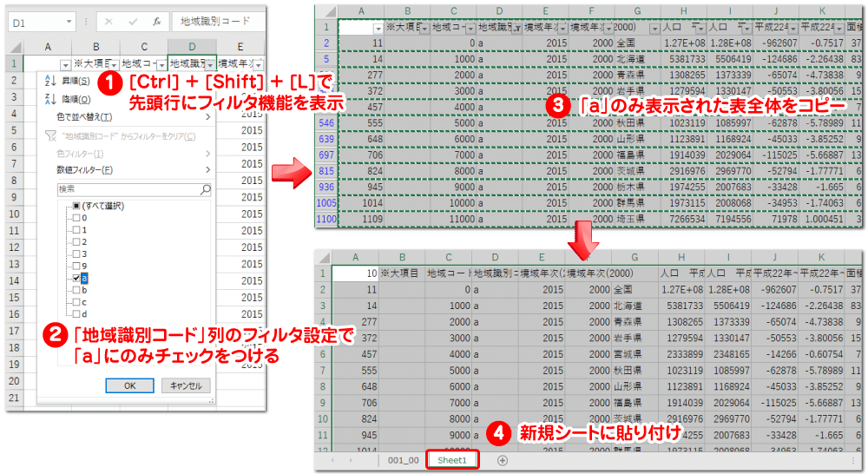Confirm the filter with the OK button
The image size is (868, 474).
tap(129, 385)
